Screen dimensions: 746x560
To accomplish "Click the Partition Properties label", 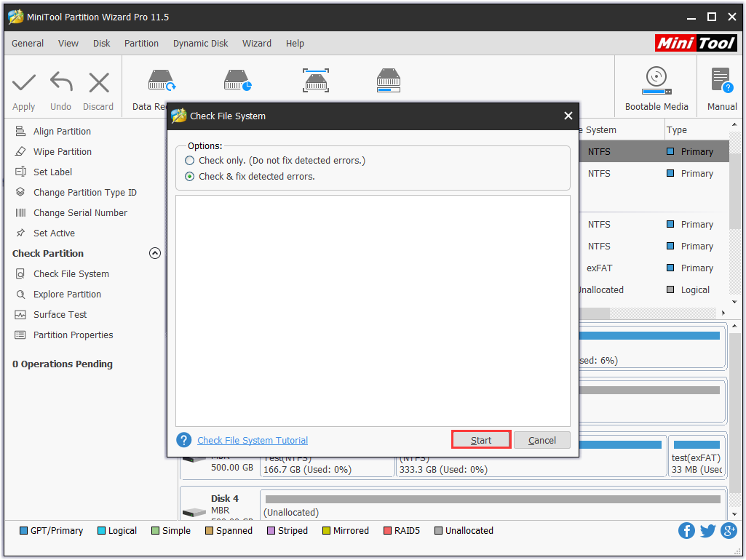I will pos(74,335).
